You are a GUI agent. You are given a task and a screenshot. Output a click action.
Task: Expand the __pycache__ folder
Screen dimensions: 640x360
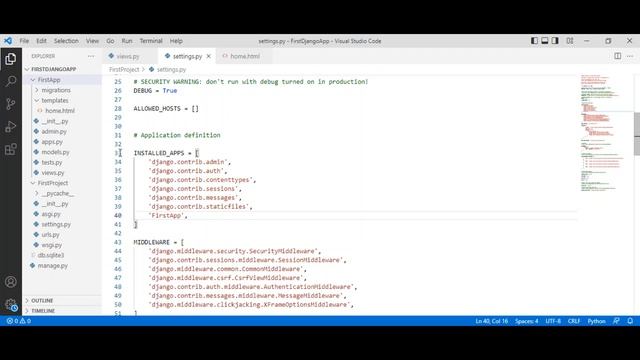tap(58, 193)
